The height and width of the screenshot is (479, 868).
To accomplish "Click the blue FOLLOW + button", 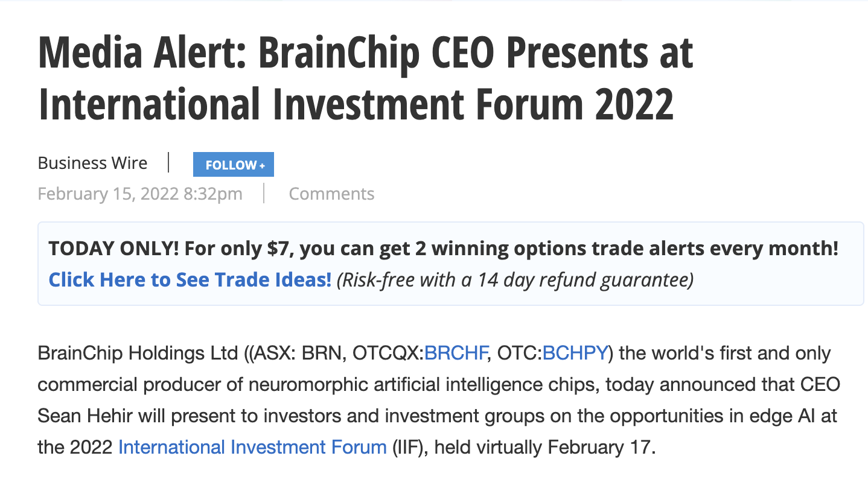I will 233,165.
